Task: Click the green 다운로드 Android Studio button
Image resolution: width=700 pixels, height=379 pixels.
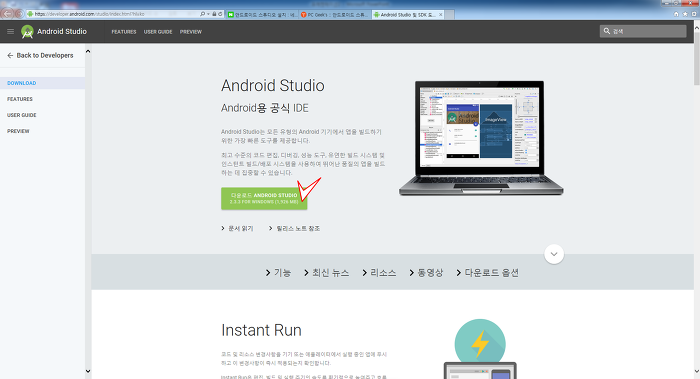Action: click(x=264, y=198)
